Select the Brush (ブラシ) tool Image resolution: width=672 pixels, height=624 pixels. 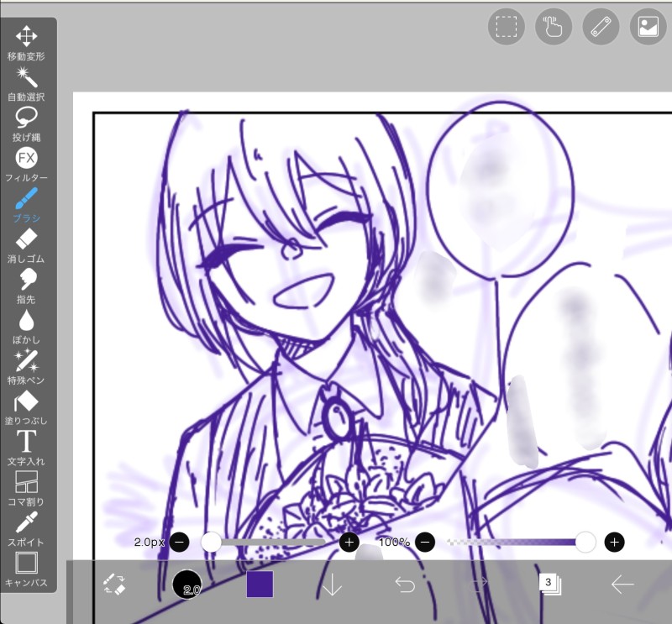(x=26, y=205)
